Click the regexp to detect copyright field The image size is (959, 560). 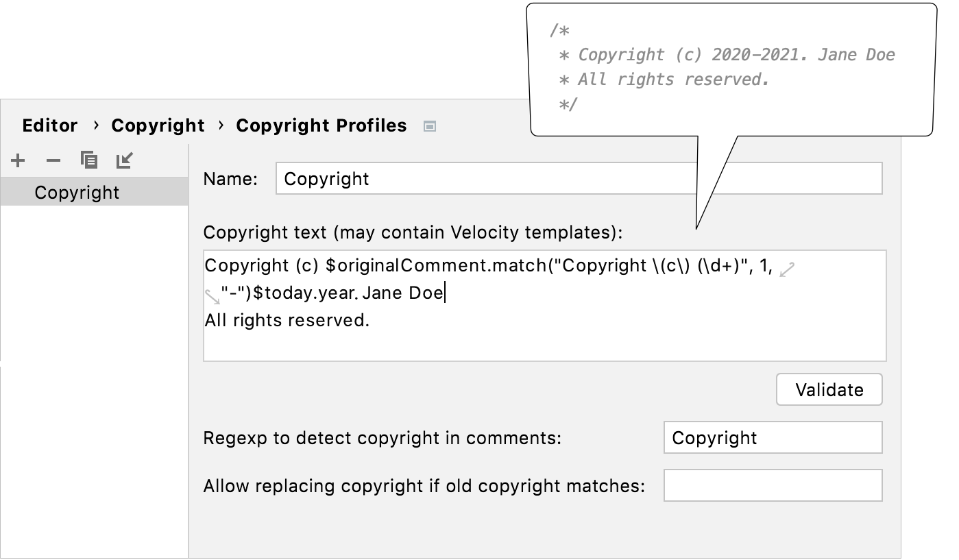(773, 437)
